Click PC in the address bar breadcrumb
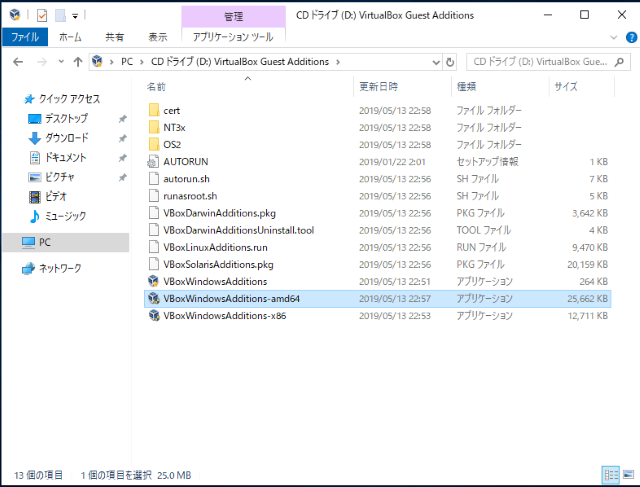640x487 pixels. [x=127, y=62]
